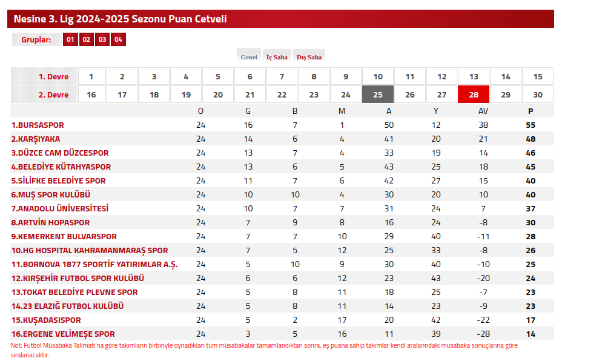Select the Artvin Hopaspor link

coord(50,223)
